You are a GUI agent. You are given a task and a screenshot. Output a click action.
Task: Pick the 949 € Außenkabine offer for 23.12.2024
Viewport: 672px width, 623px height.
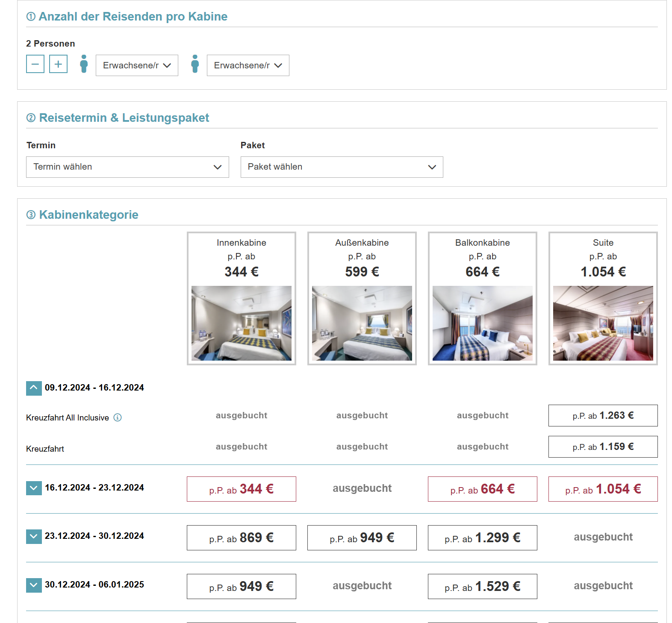(x=362, y=538)
